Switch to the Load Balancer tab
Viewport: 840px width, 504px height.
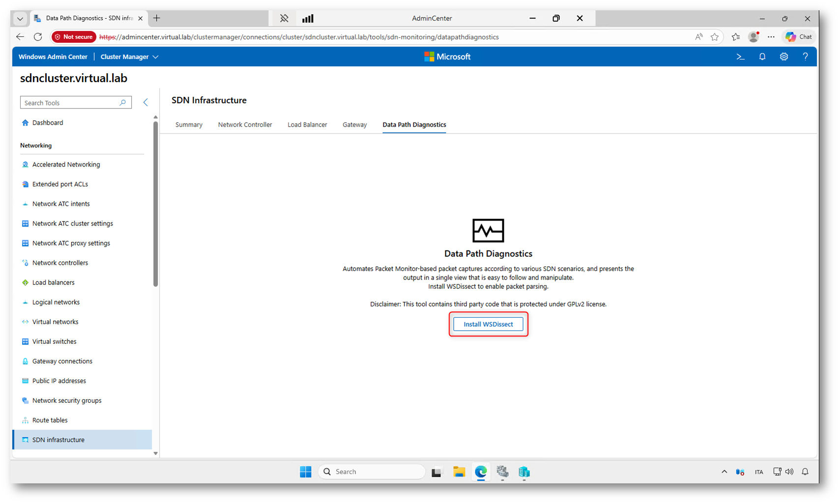click(307, 125)
